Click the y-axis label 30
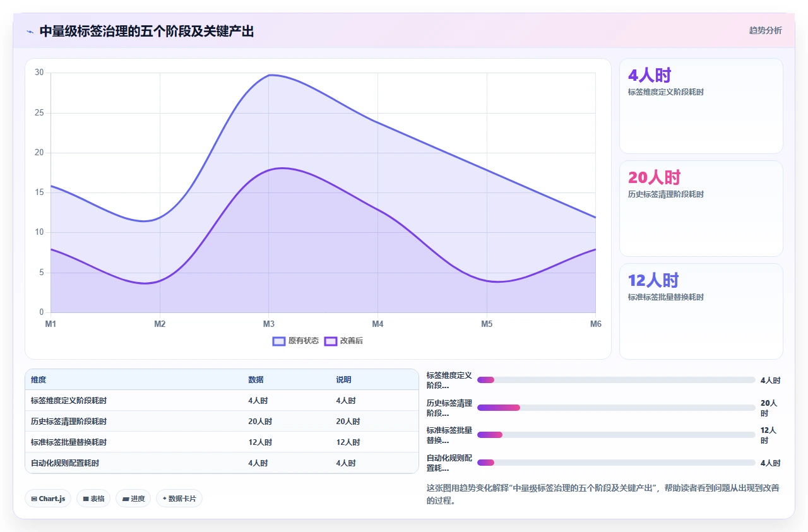 tap(39, 73)
